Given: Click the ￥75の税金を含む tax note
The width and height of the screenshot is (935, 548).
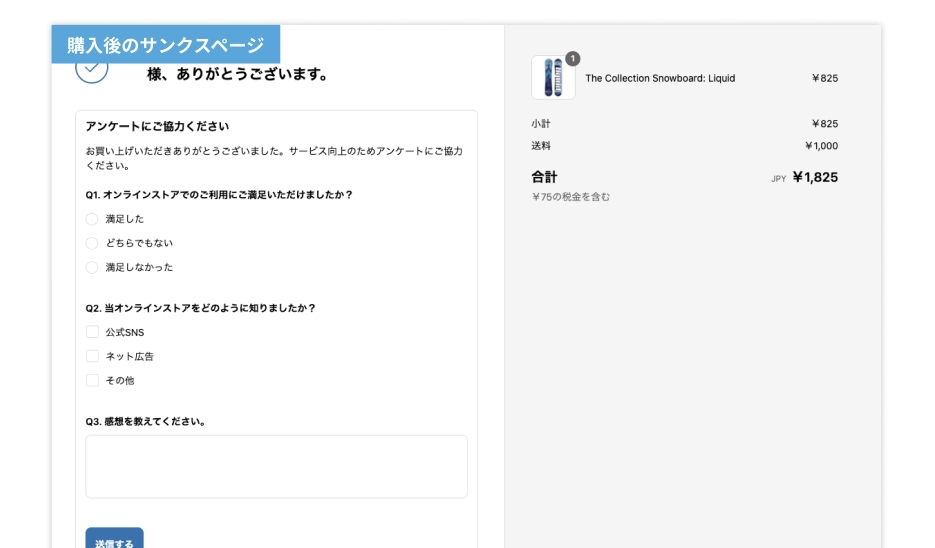Looking at the screenshot, I should (x=571, y=197).
